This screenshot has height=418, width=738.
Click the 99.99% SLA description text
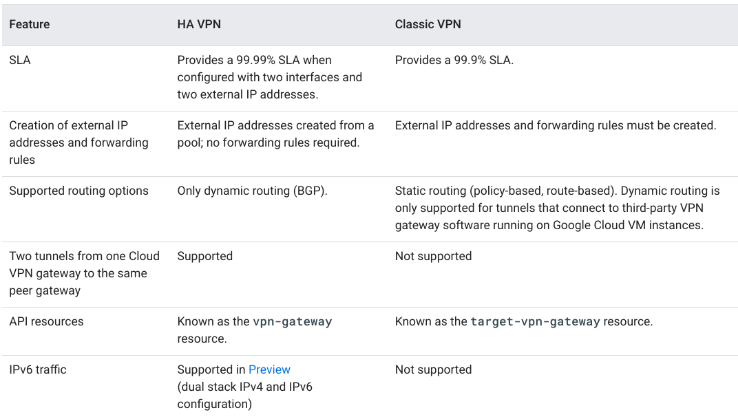tap(270, 77)
